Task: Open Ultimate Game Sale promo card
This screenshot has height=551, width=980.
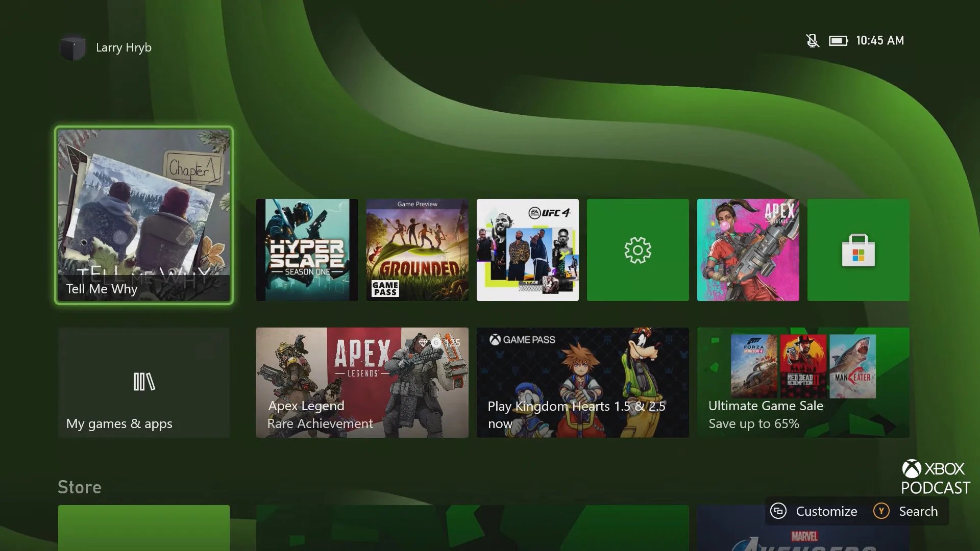Action: [x=803, y=383]
